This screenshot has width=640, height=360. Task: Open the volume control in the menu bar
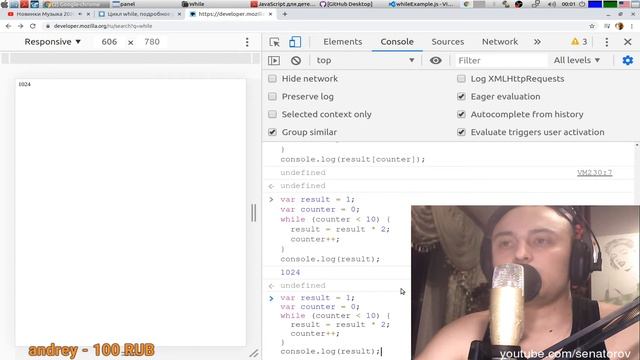tap(552, 4)
